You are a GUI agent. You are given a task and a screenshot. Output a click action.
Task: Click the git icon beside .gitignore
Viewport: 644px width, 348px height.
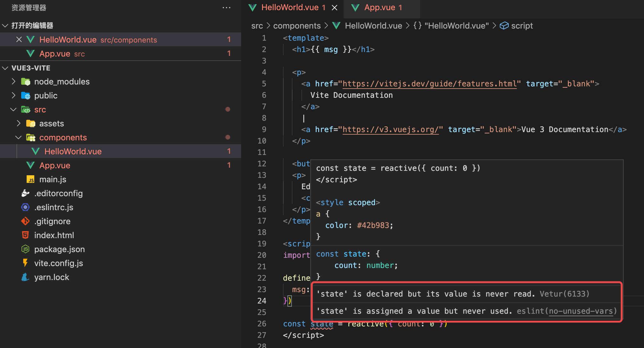(x=25, y=221)
